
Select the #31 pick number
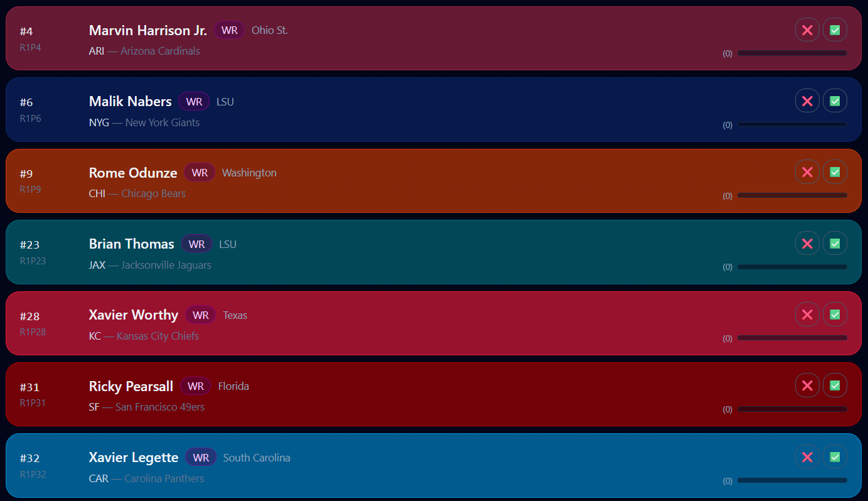click(x=29, y=387)
